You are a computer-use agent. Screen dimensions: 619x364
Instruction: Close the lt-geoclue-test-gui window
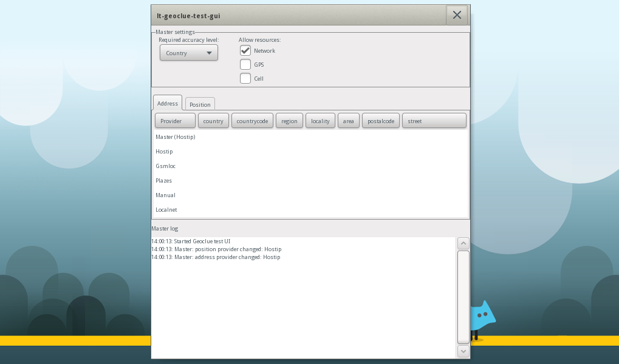[457, 15]
